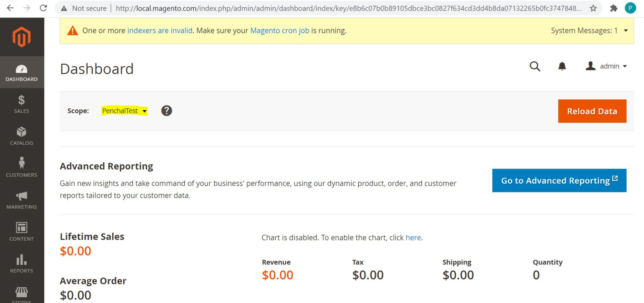Click the Average Order heading
Image resolution: width=644 pixels, height=303 pixels.
coord(93,281)
